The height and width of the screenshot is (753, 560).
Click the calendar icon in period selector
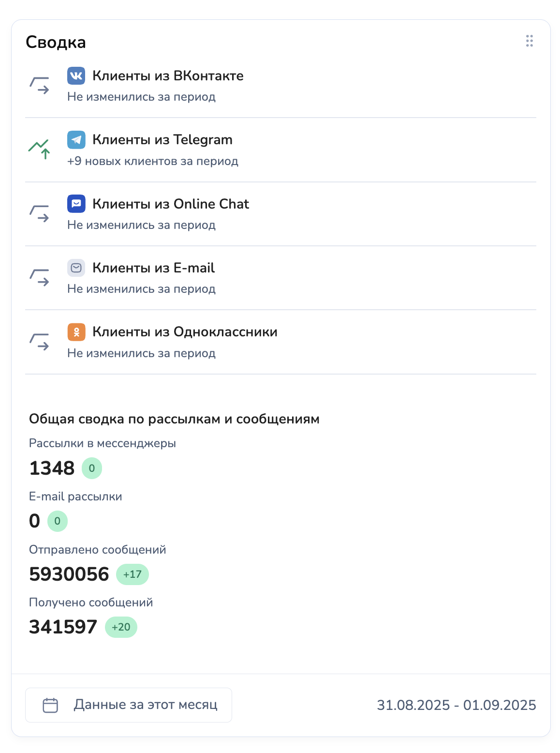point(50,705)
